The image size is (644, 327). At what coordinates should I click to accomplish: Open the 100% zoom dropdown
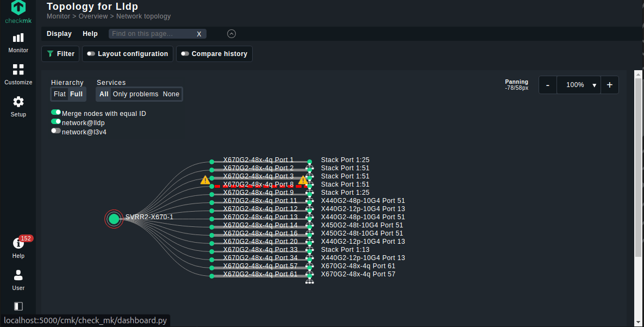point(579,85)
